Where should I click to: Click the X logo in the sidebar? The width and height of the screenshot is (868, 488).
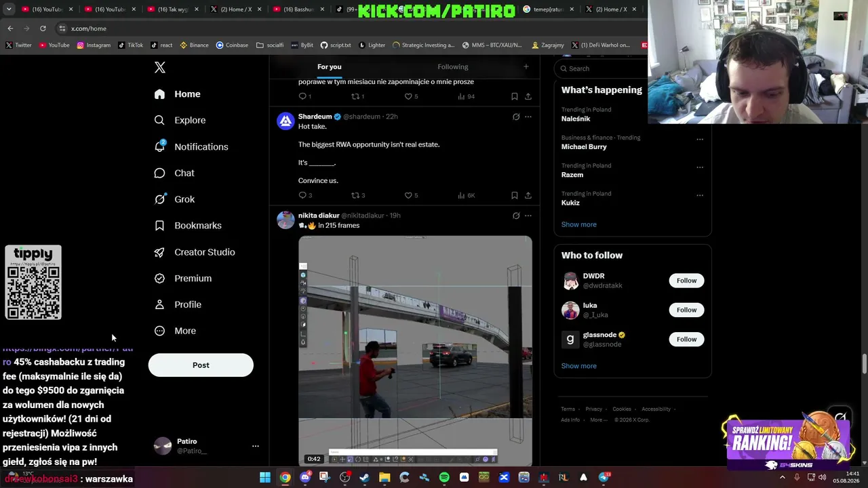(x=160, y=67)
